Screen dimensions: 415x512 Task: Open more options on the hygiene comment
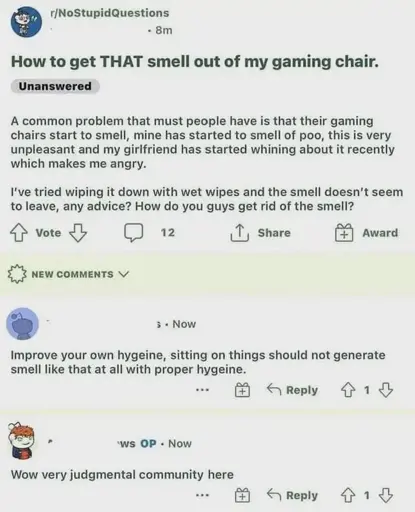tap(203, 390)
